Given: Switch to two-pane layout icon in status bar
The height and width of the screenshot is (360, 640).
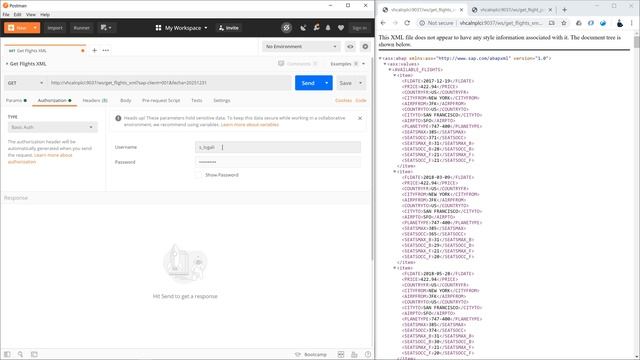Looking at the screenshot, I should point(341,354).
